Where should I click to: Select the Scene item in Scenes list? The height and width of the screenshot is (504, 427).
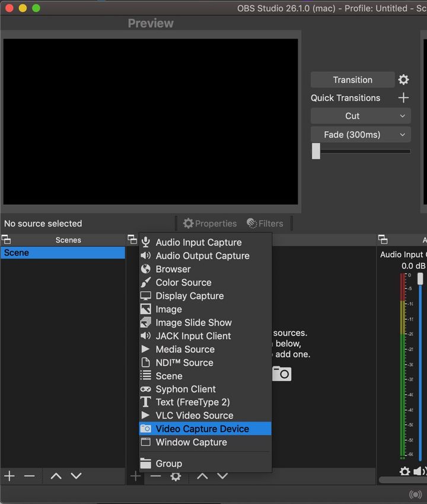click(x=63, y=253)
